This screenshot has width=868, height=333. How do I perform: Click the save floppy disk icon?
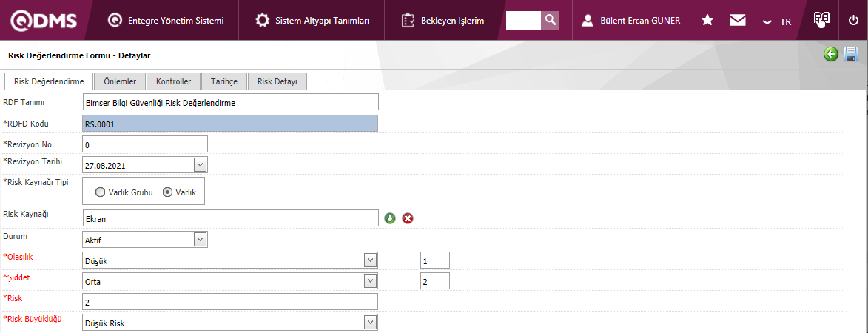pyautogui.click(x=851, y=55)
